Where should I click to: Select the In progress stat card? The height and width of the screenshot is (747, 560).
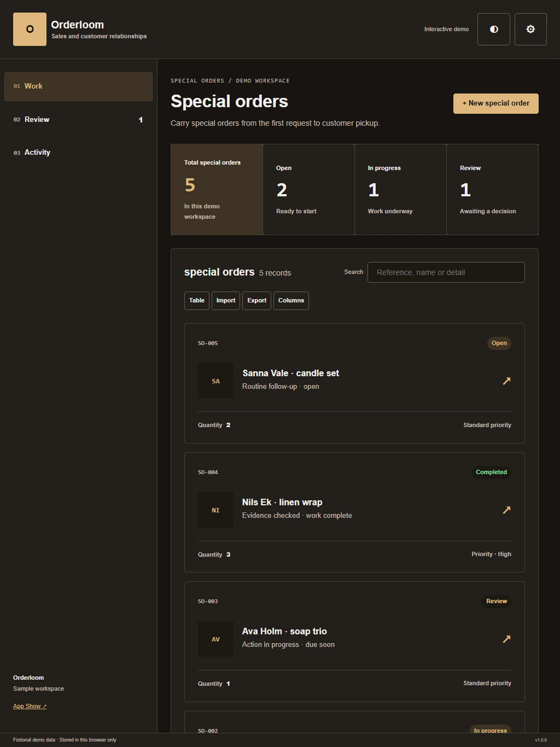[400, 189]
